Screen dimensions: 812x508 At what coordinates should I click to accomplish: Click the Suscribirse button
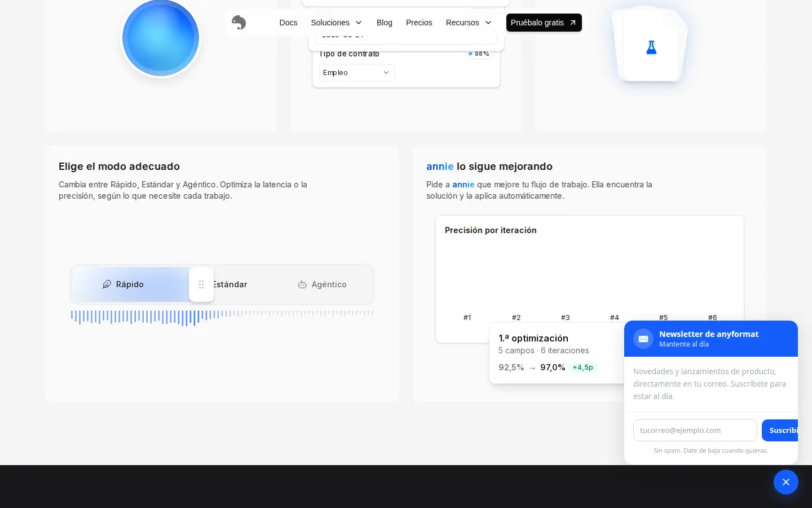[780, 430]
